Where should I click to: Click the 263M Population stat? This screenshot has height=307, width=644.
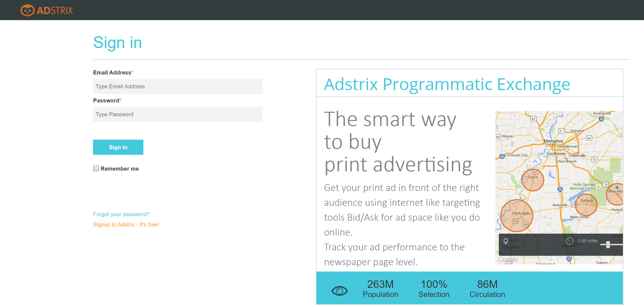(x=380, y=289)
